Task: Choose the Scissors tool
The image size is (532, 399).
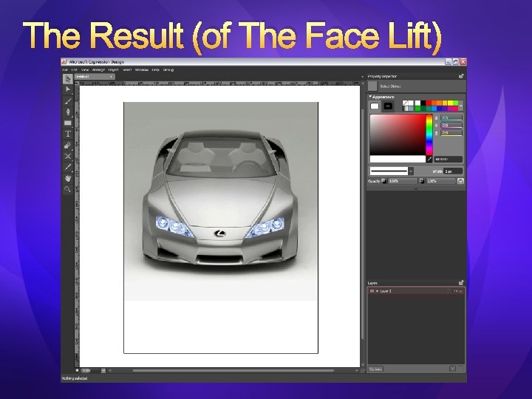Action: coord(68,156)
